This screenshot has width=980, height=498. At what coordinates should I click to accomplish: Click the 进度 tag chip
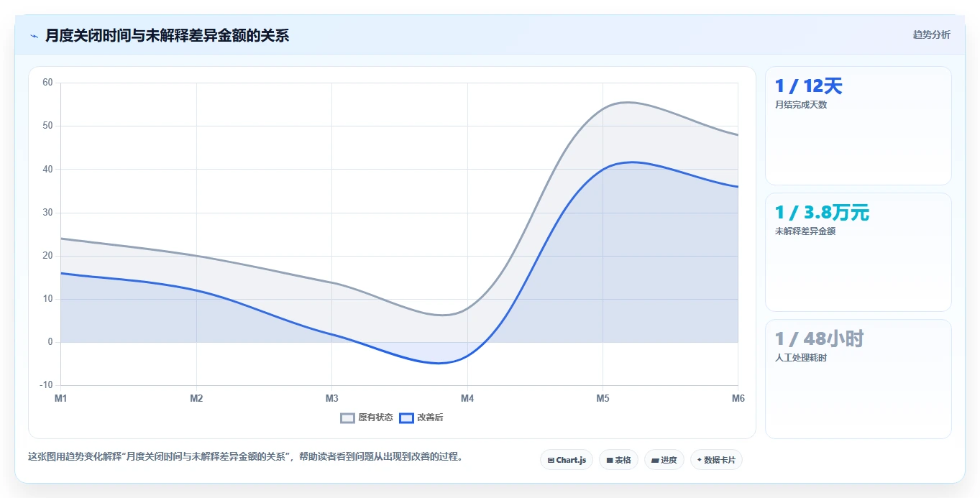[x=664, y=460]
